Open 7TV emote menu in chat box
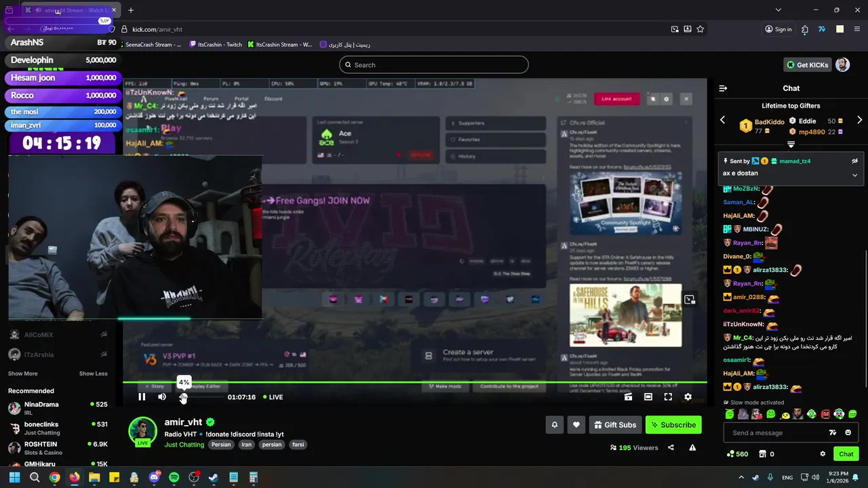This screenshot has width=868, height=488. (x=833, y=432)
